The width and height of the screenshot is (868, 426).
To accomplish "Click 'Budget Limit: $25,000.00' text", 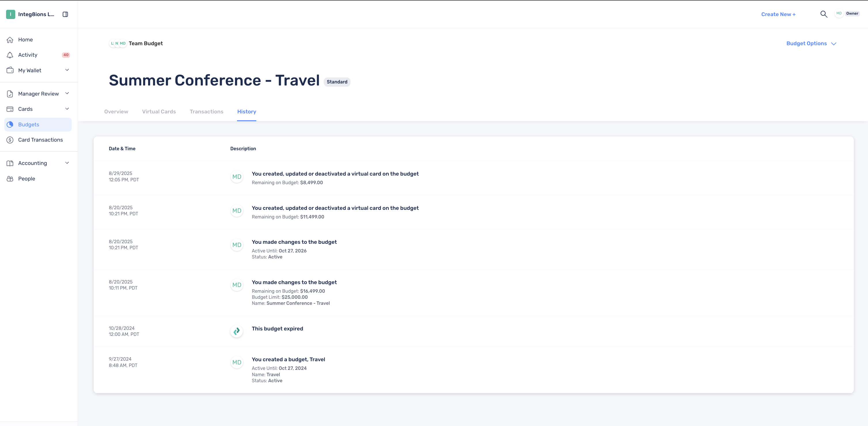I will pyautogui.click(x=280, y=297).
